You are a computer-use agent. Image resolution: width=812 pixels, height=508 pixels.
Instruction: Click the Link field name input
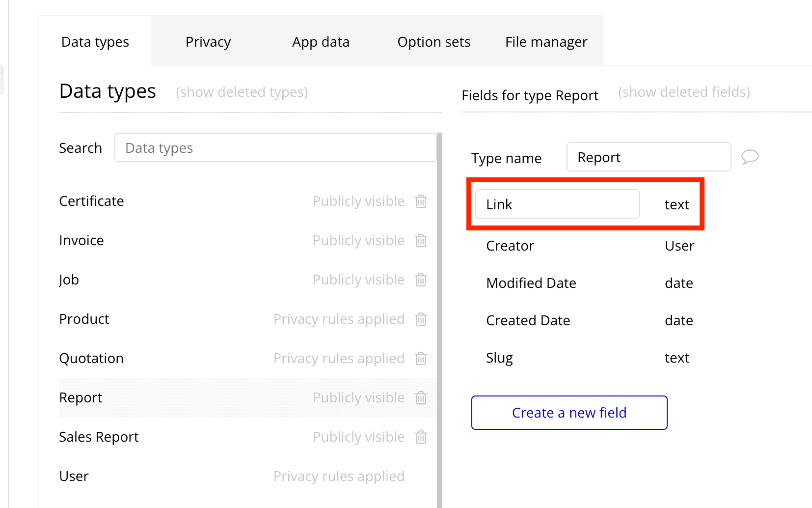(557, 204)
